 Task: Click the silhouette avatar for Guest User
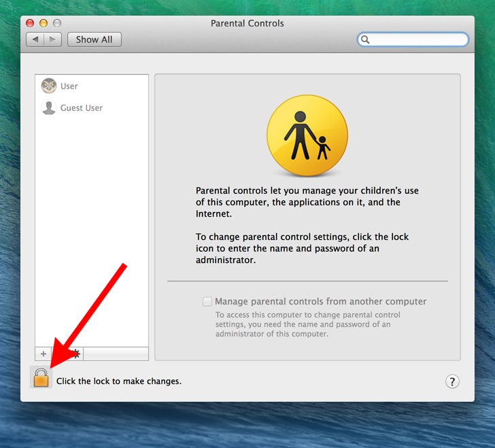tap(49, 107)
